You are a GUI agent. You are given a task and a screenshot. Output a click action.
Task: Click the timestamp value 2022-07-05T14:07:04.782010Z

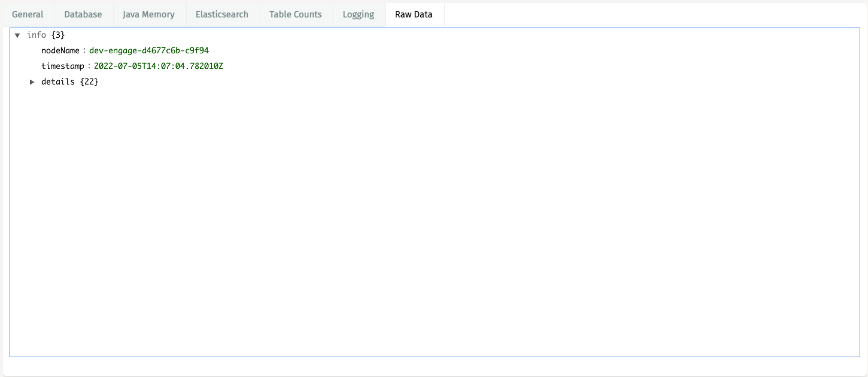tap(158, 66)
